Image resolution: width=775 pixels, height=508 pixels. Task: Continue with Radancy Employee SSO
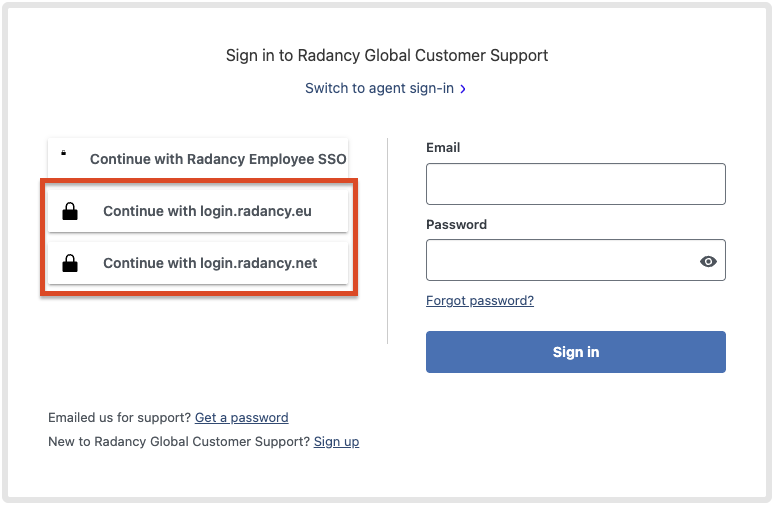pos(198,159)
